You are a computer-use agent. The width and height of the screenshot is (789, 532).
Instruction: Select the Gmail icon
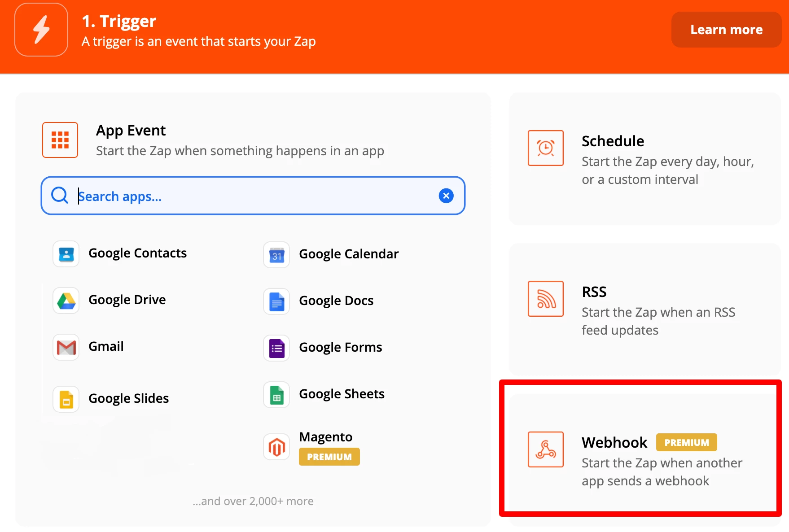pyautogui.click(x=66, y=347)
